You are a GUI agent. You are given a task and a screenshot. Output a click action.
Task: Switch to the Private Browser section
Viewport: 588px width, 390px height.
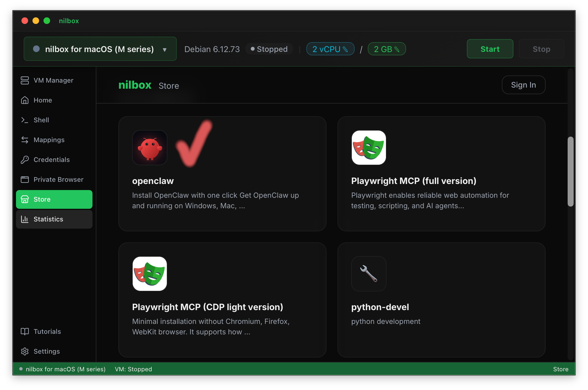[58, 180]
